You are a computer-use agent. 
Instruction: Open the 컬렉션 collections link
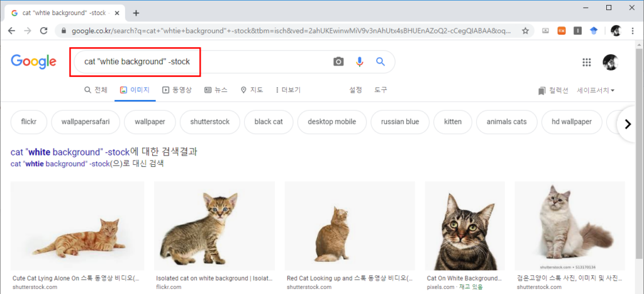tap(553, 91)
